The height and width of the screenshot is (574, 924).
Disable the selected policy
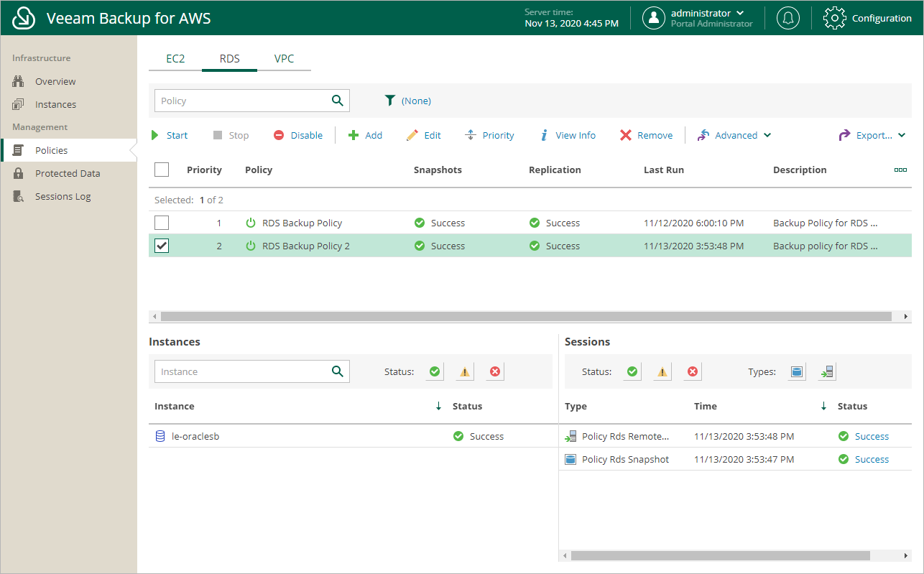click(x=298, y=135)
